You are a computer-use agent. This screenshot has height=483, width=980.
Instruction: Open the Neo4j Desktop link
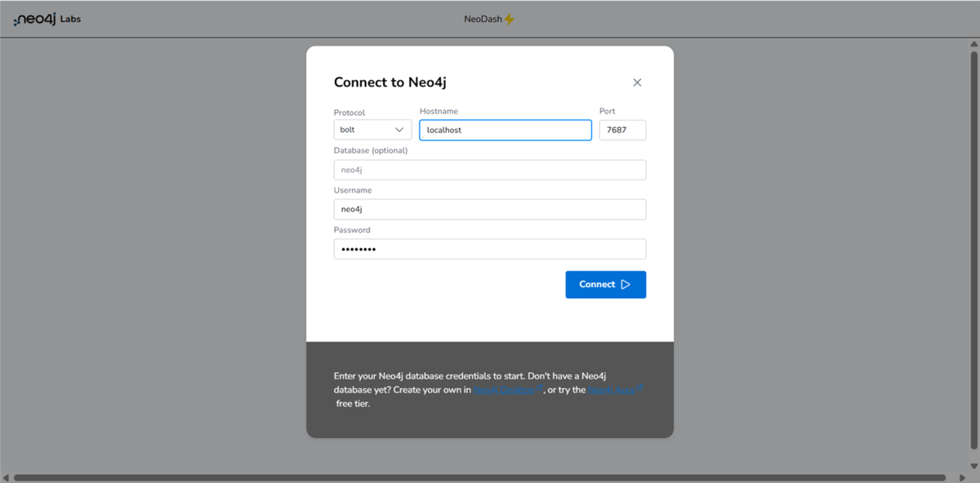click(x=508, y=390)
